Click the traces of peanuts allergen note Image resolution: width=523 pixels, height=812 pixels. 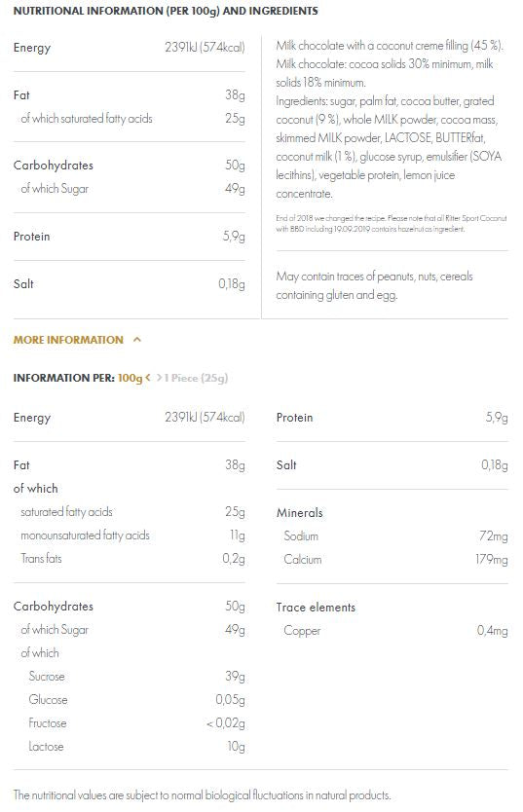pos(374,285)
